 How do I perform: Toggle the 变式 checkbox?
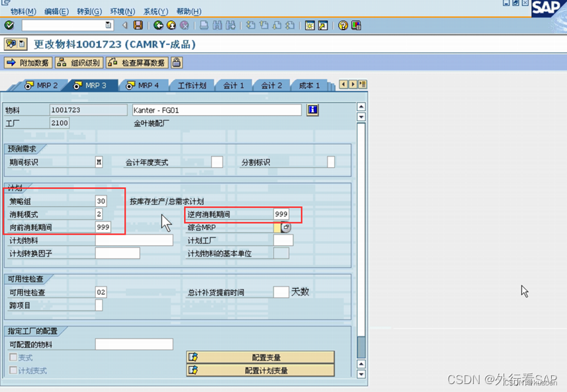click(x=13, y=358)
